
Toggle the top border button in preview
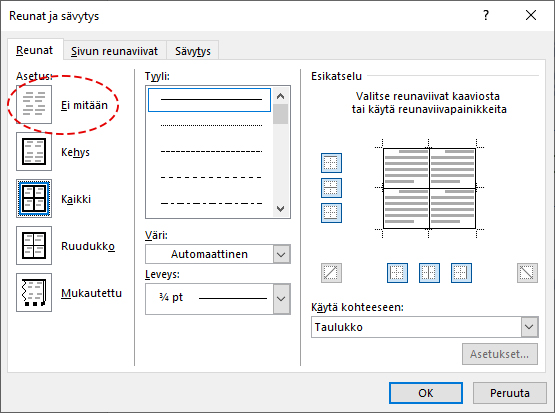331,163
